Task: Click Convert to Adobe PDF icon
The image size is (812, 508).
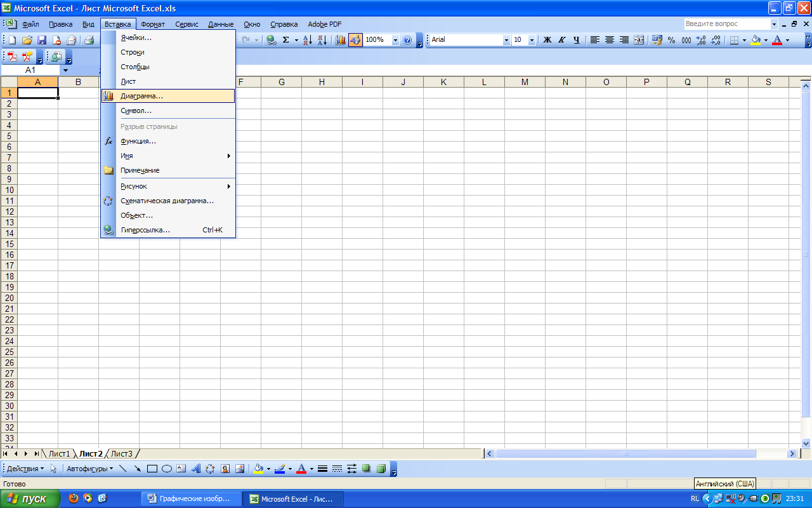Action: pos(12,57)
